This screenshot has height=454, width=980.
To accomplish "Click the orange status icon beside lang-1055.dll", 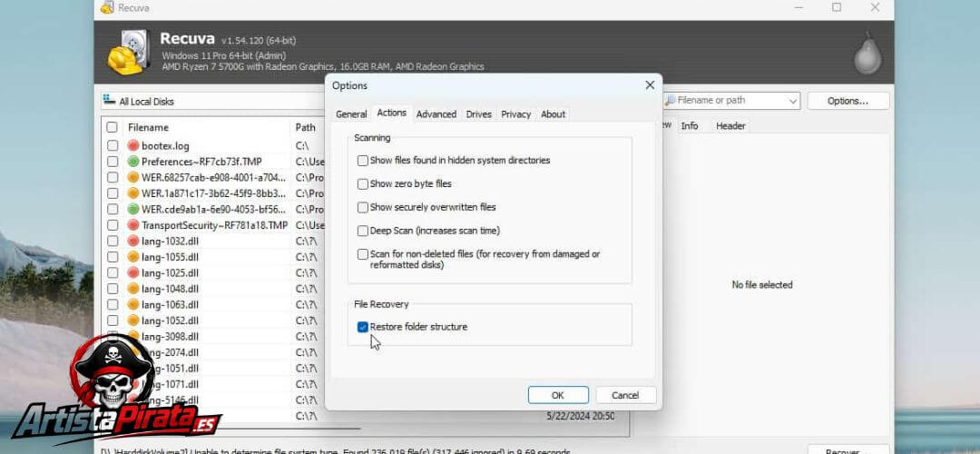I will coord(133,256).
